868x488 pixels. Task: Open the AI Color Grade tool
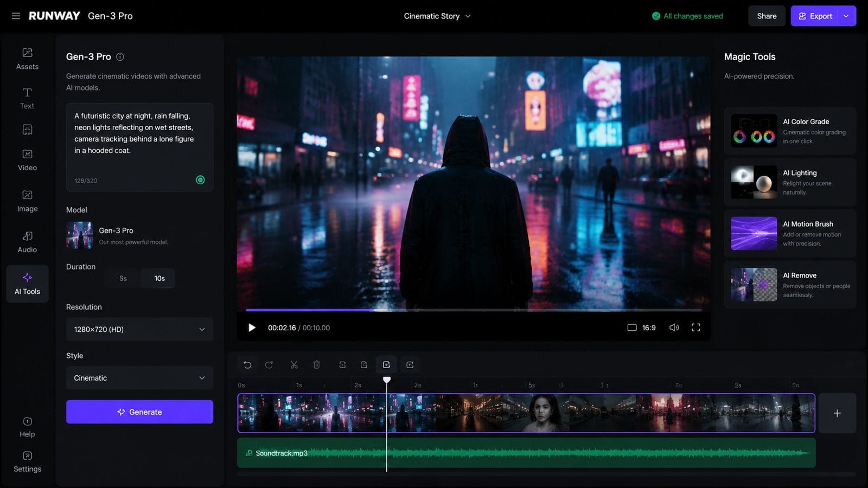tap(790, 131)
